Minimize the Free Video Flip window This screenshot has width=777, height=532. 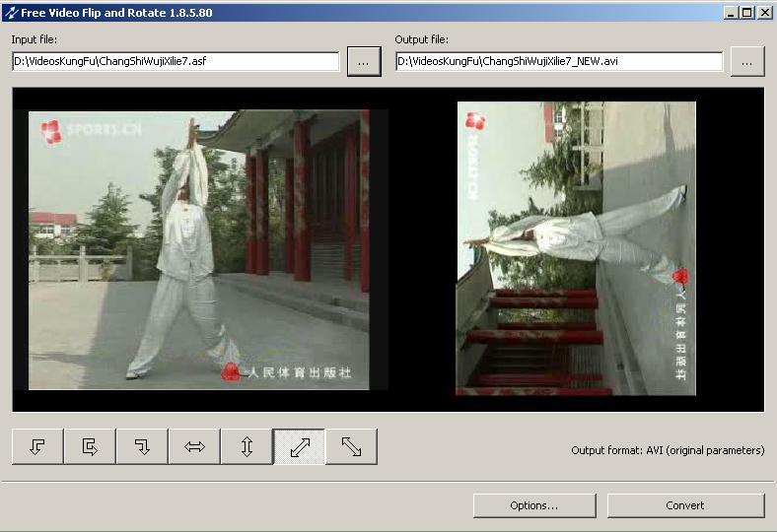click(731, 13)
